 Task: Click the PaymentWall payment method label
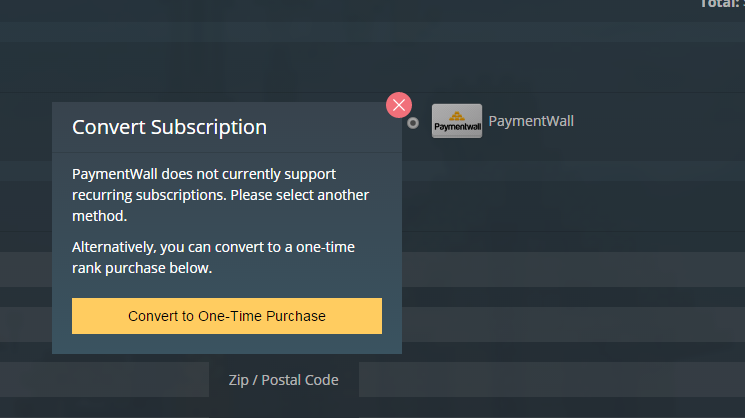pos(531,121)
